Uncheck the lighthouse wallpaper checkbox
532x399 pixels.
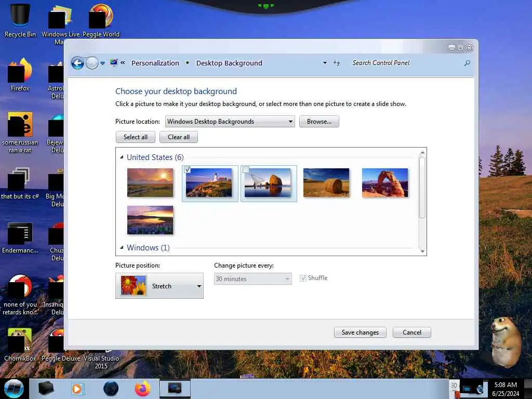point(187,170)
